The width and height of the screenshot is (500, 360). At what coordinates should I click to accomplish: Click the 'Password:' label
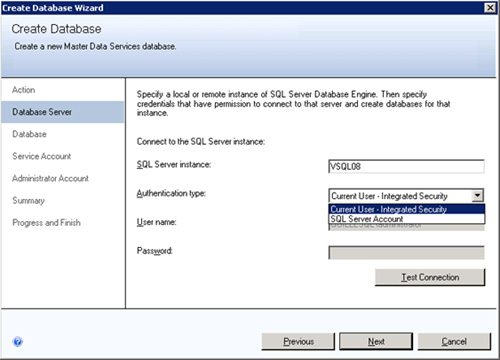click(155, 251)
